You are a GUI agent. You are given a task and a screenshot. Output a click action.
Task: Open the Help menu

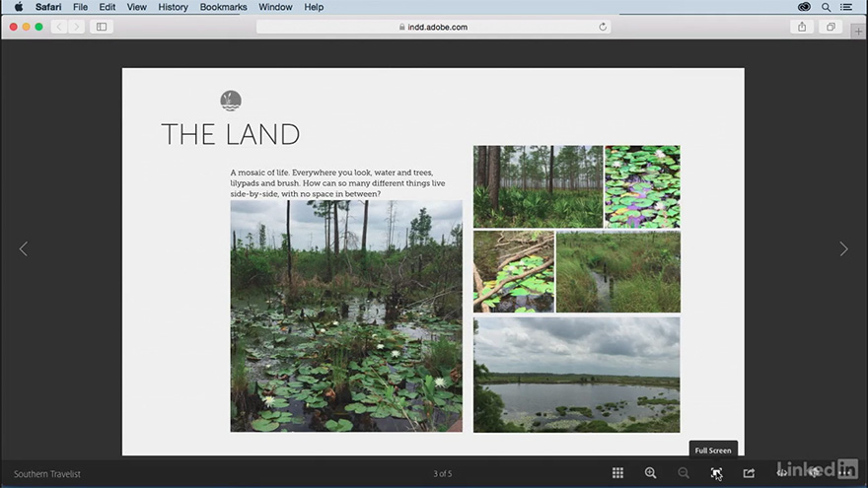[x=314, y=7]
